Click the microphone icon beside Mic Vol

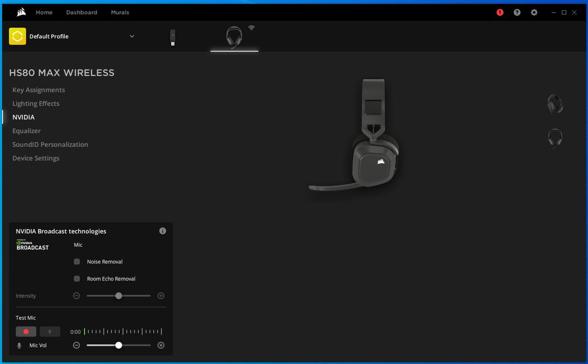19,346
